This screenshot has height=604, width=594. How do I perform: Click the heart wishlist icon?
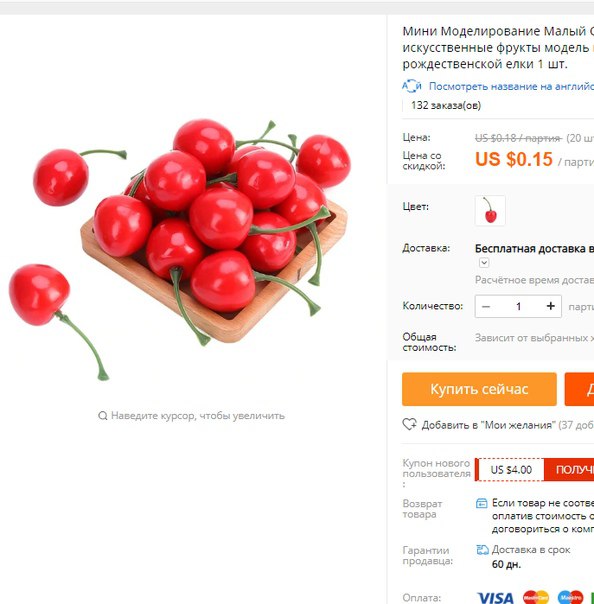coord(409,424)
